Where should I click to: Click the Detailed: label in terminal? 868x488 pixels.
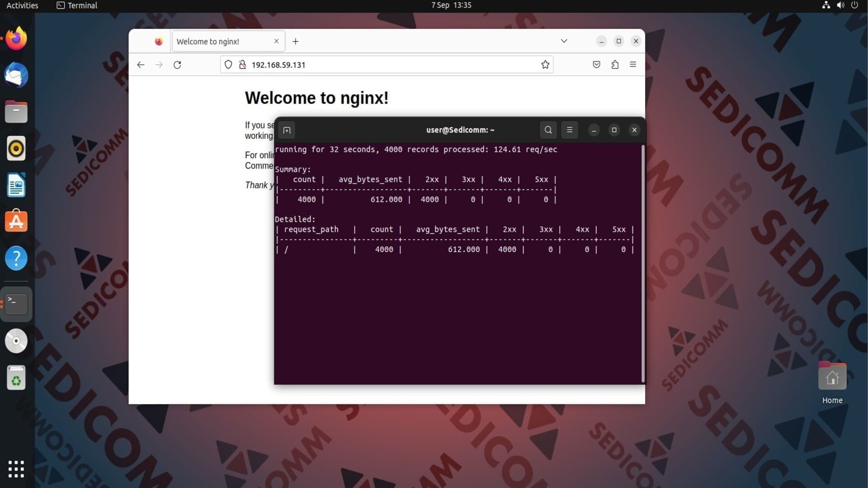tap(295, 219)
